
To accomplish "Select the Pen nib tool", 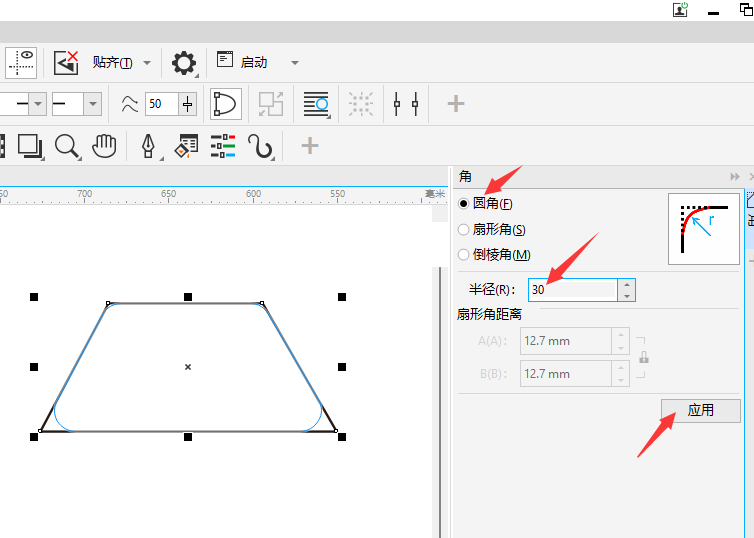I will [149, 146].
